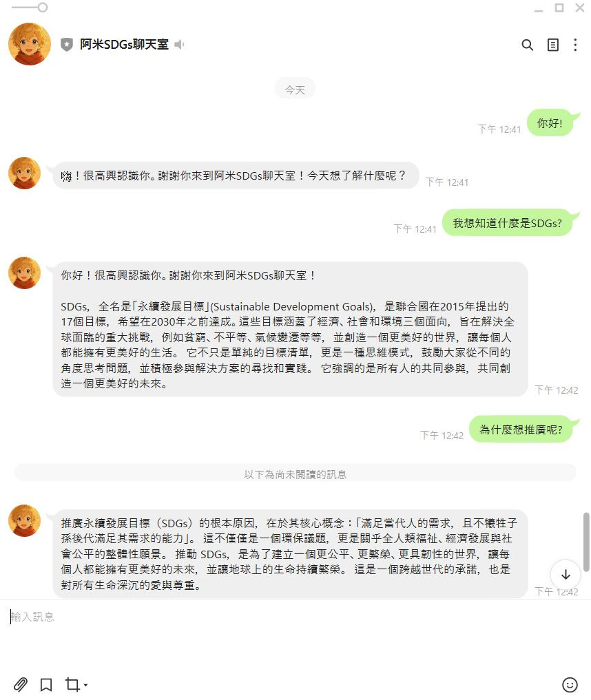Click the official account shield badge
The image size is (591, 700).
coord(67,45)
